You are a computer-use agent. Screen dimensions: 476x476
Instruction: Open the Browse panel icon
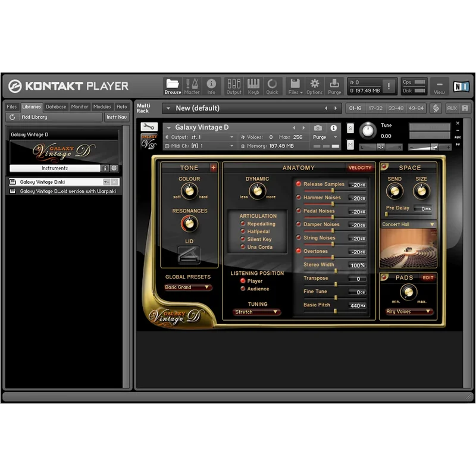tap(173, 86)
